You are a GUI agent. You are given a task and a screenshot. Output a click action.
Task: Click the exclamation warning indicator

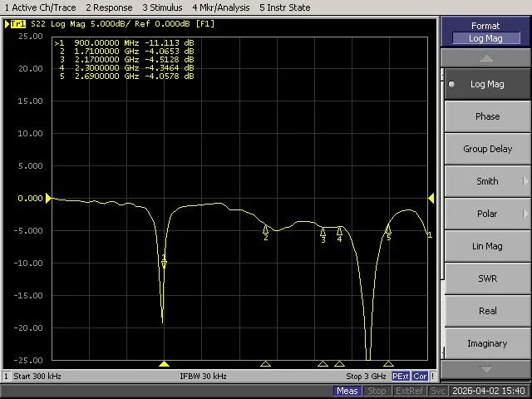coord(432,377)
